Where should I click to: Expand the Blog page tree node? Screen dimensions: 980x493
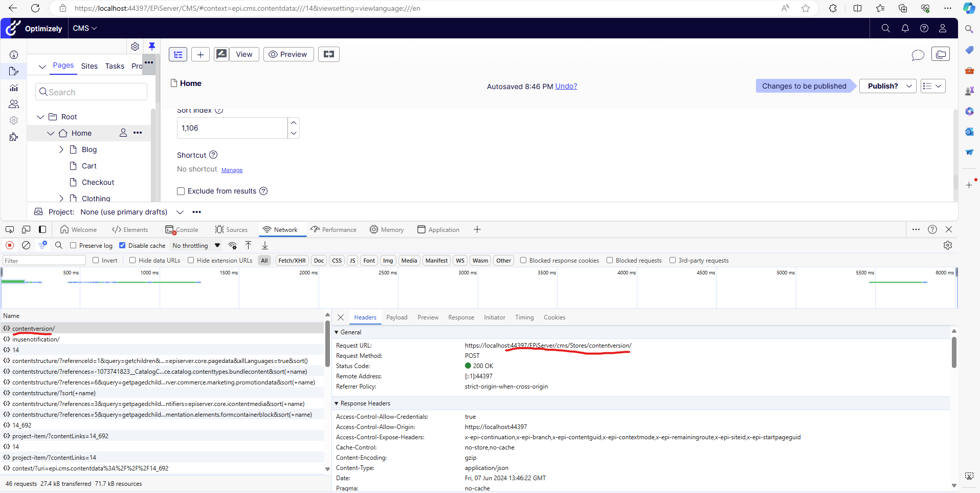pos(61,149)
